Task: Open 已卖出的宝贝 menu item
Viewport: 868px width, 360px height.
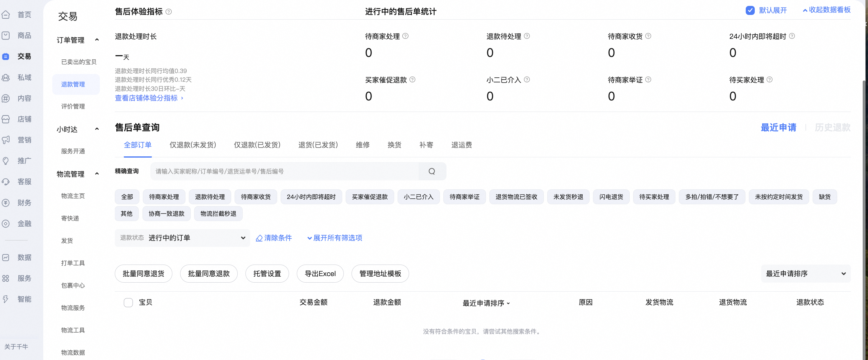Action: pos(79,62)
